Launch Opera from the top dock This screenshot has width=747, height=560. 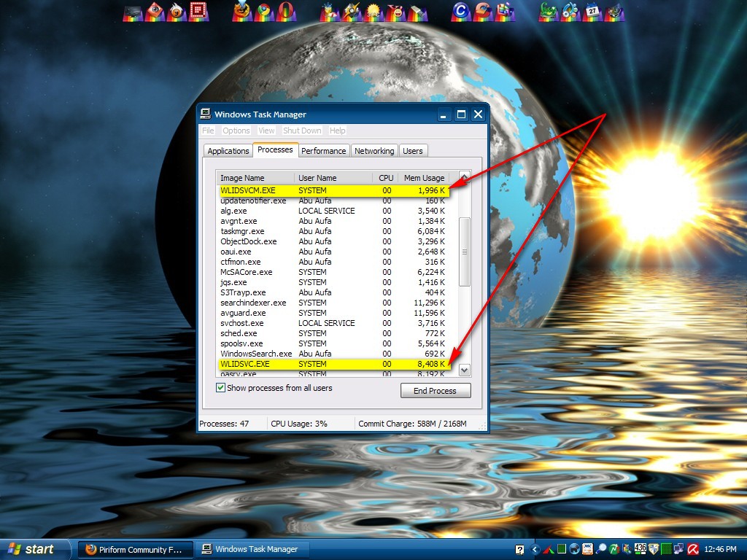(x=286, y=12)
